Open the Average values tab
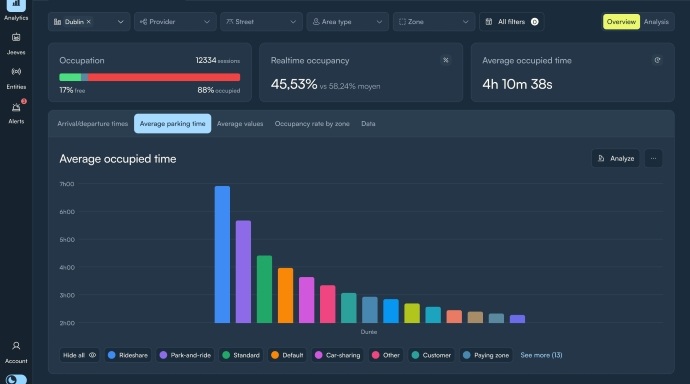690x384 pixels. [x=240, y=124]
